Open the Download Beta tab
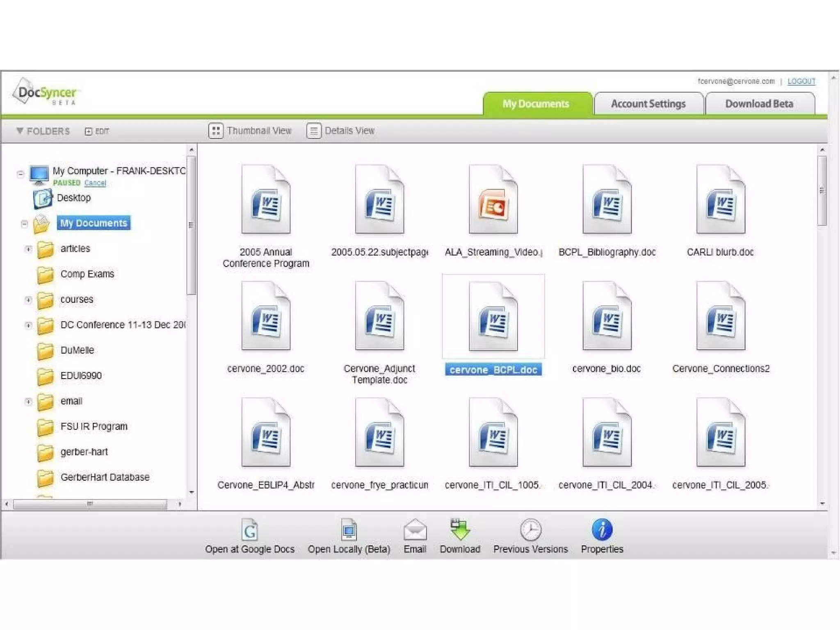840x630 pixels. (759, 104)
